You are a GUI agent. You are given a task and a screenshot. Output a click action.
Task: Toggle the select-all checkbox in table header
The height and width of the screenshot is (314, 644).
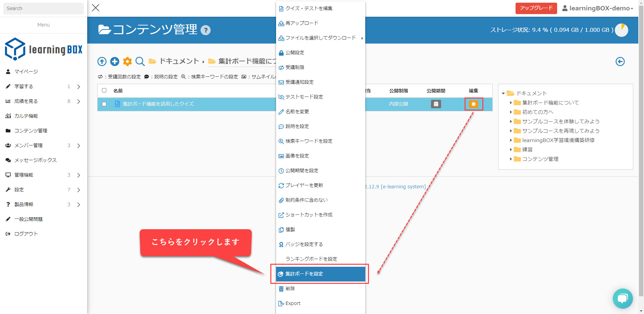[x=104, y=90]
